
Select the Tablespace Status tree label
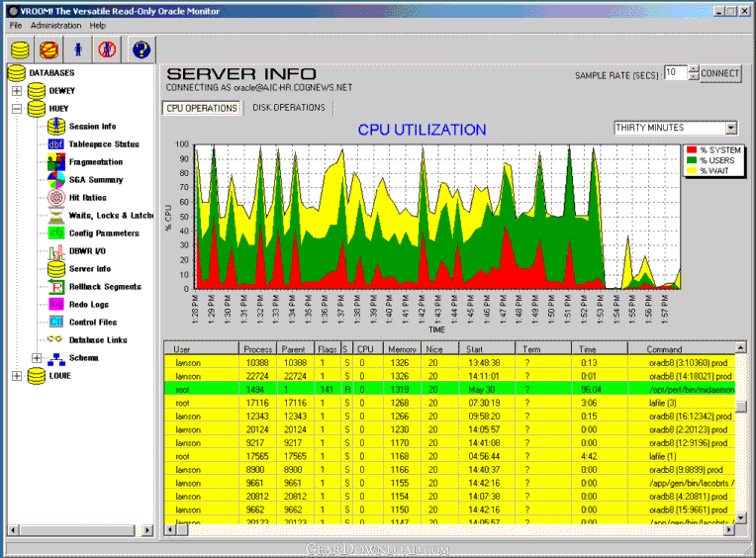104,144
